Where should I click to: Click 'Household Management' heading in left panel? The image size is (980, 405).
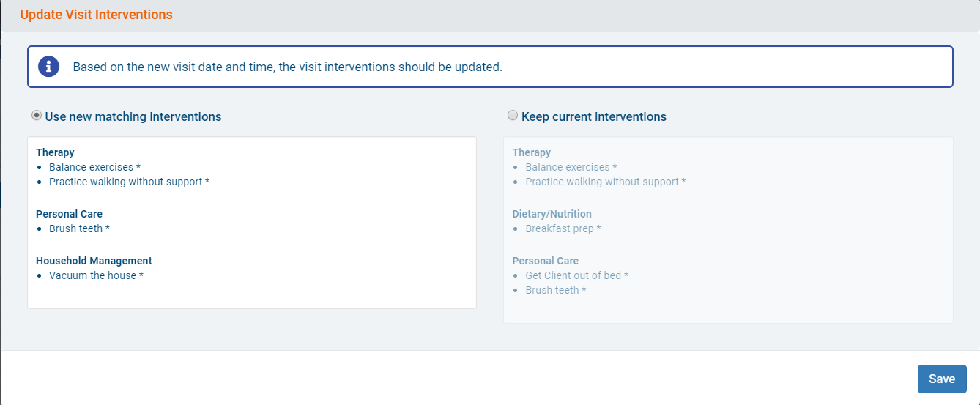(x=94, y=261)
